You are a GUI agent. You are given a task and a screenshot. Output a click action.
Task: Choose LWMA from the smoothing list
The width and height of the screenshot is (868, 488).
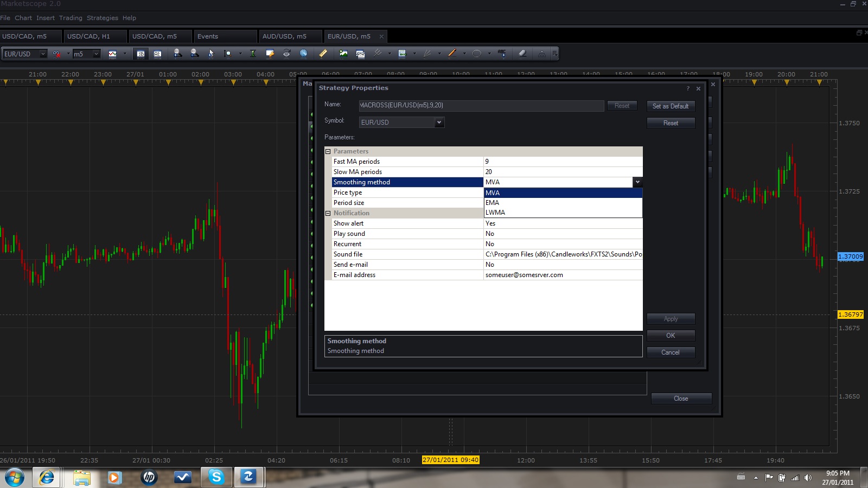click(x=563, y=213)
